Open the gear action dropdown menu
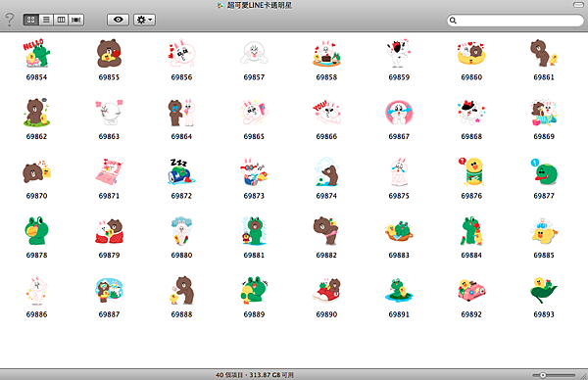Screen dimensions: 588x380 pos(144,20)
